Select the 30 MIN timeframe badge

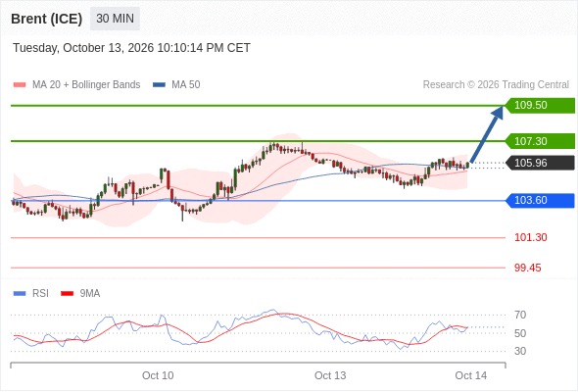click(x=115, y=19)
